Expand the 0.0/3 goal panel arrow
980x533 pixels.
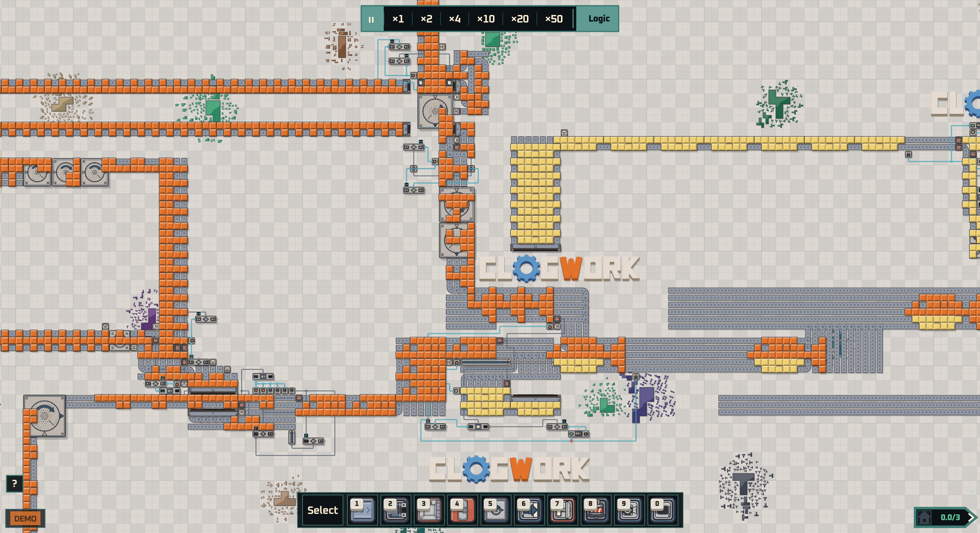tap(971, 517)
